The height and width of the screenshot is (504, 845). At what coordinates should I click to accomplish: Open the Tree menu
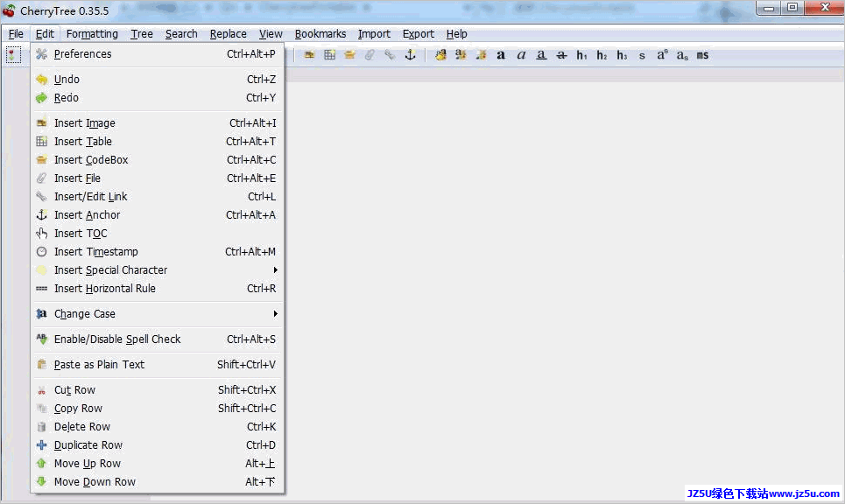(x=142, y=34)
